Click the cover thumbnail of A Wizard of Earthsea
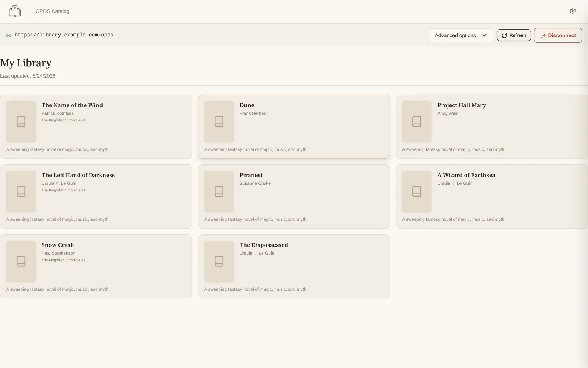Viewport: 588px width, 368px height. tap(417, 191)
